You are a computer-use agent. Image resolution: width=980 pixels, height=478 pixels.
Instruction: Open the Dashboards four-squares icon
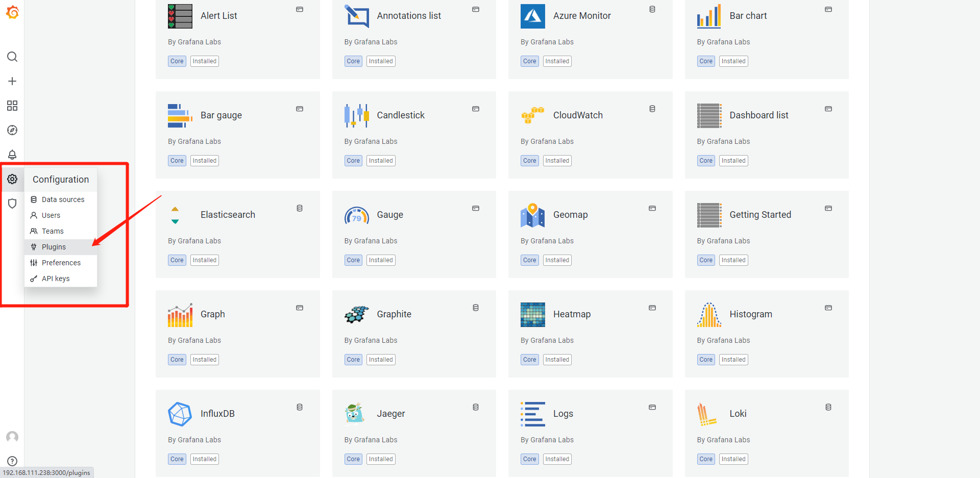point(12,106)
